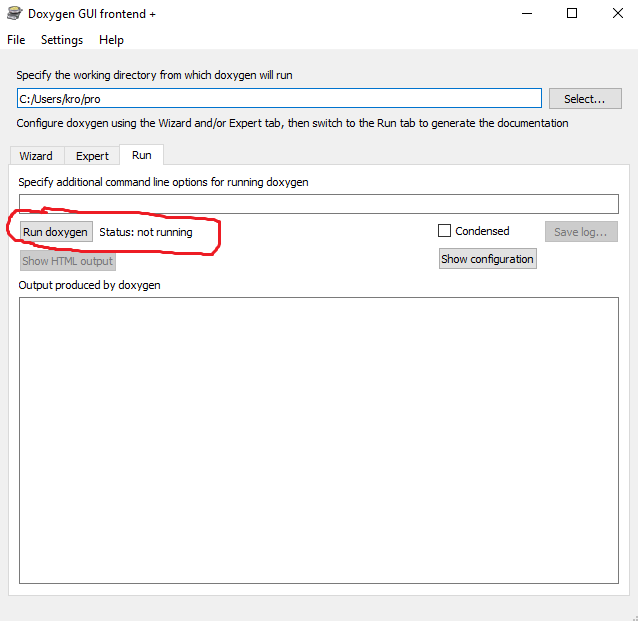Click the 'Configure doxygen using the Wizard' hint text
The width and height of the screenshot is (638, 621).
tap(292, 123)
